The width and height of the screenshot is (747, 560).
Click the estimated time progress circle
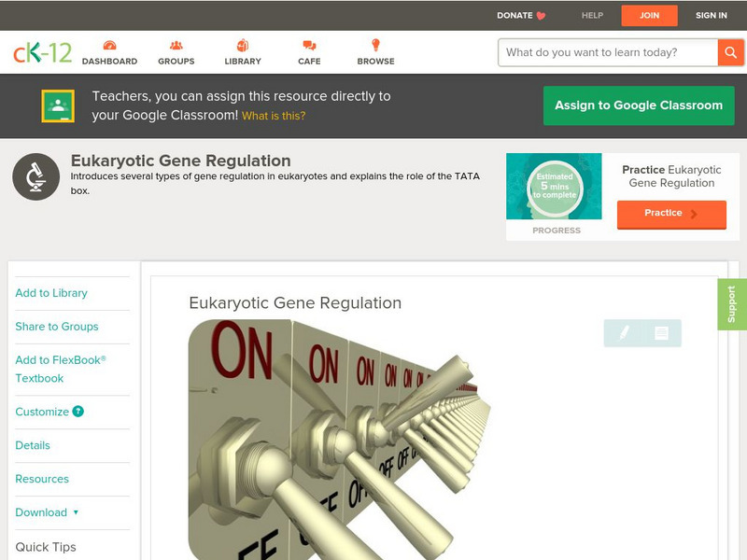pos(555,186)
